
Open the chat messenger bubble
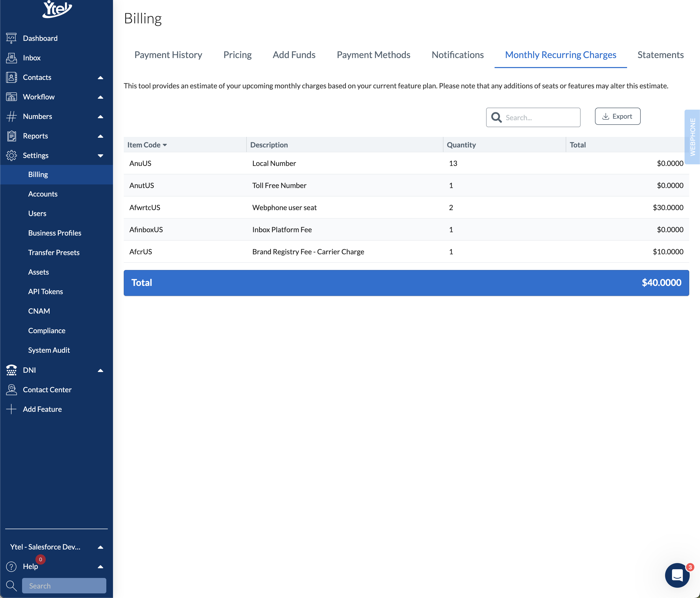click(677, 575)
